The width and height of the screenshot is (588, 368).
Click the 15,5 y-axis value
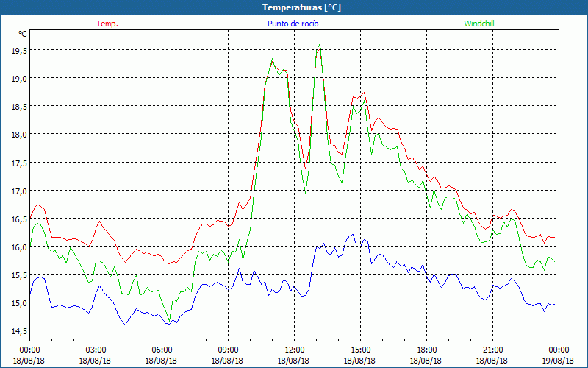tap(19, 275)
